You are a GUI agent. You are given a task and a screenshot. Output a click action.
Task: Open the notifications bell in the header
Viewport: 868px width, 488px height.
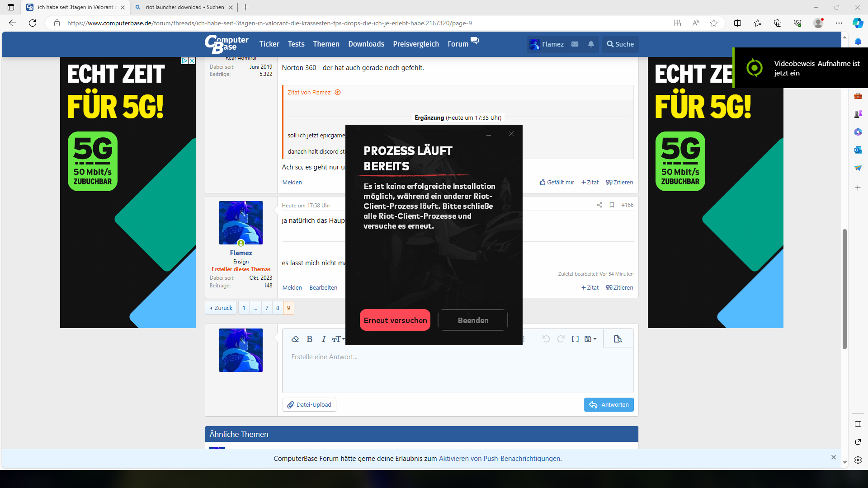pyautogui.click(x=591, y=44)
